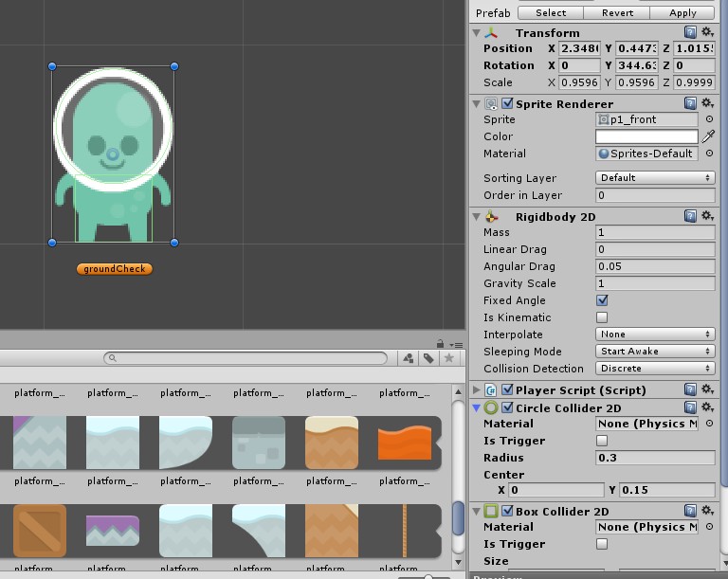Collapse the Circle Collider 2D component
Screen dimensions: 728x579
pos(477,407)
